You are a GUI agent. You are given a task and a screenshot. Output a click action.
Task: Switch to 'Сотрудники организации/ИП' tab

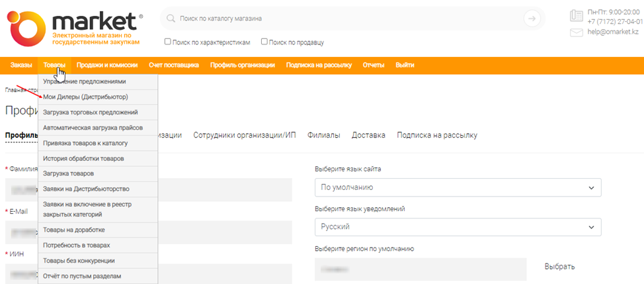click(245, 135)
